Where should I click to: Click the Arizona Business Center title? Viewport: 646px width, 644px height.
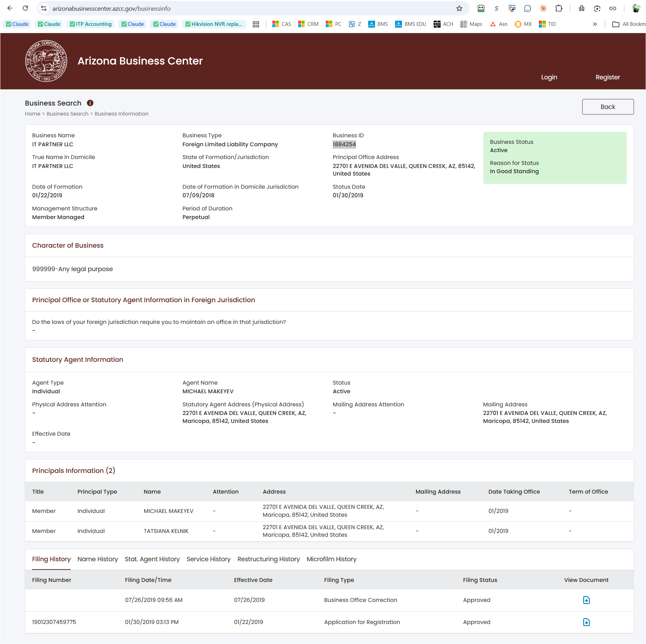tap(140, 61)
